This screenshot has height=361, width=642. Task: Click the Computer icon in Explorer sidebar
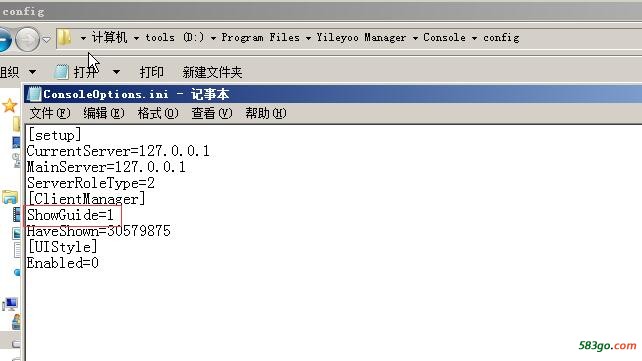click(x=10, y=304)
